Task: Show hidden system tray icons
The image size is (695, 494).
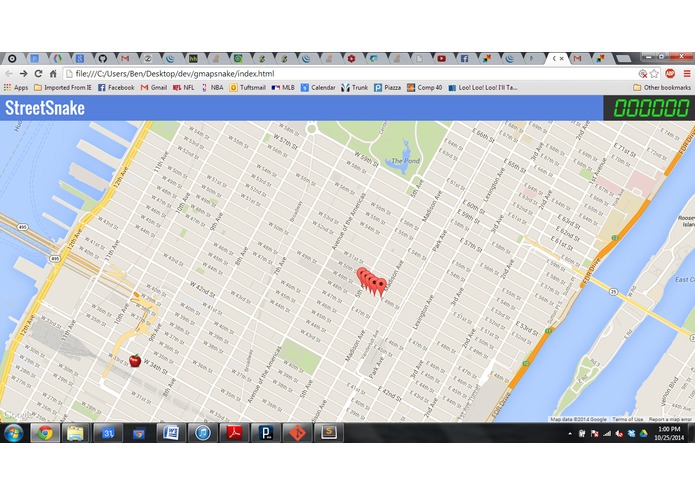Action: coord(570,434)
